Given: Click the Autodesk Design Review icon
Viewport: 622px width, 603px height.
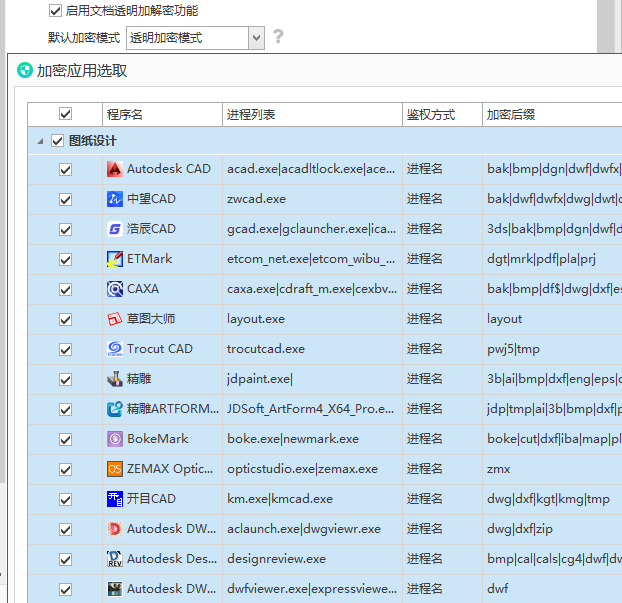Looking at the screenshot, I should [x=115, y=559].
